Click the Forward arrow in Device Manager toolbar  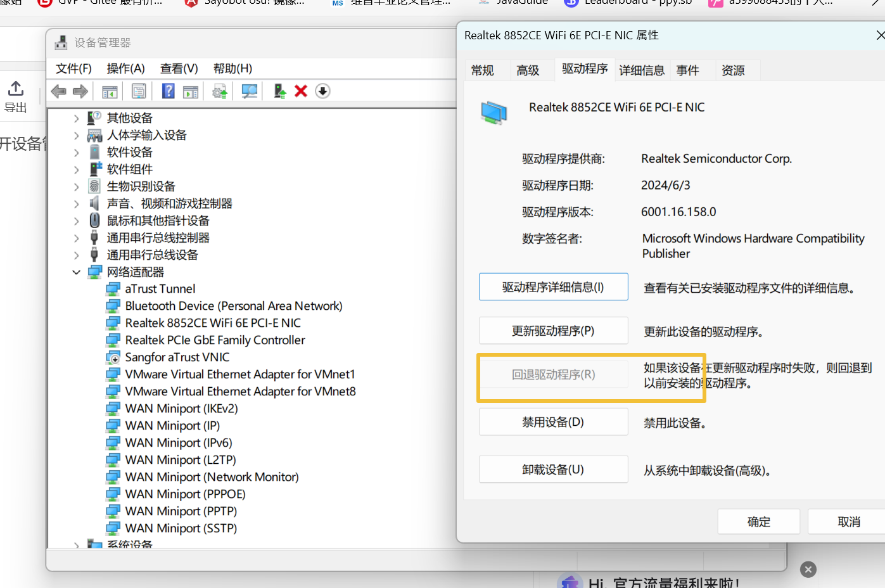coord(80,91)
